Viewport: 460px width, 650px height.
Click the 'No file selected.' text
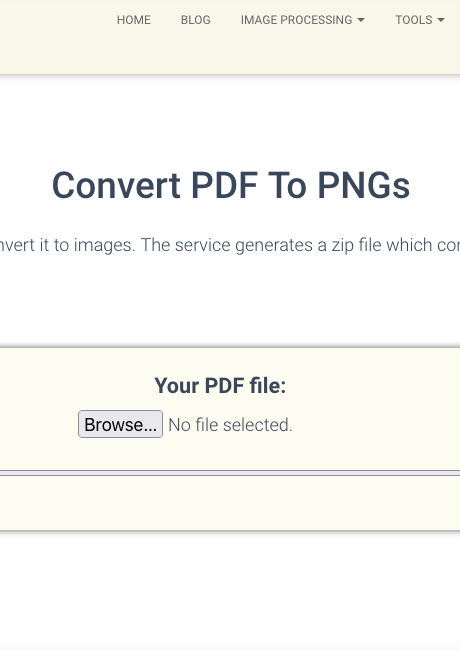[x=230, y=425]
